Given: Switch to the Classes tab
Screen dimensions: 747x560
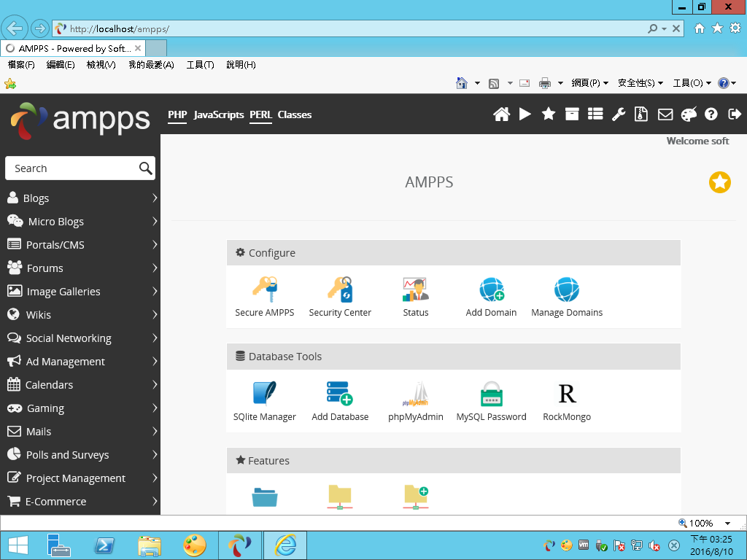Looking at the screenshot, I should (x=295, y=114).
